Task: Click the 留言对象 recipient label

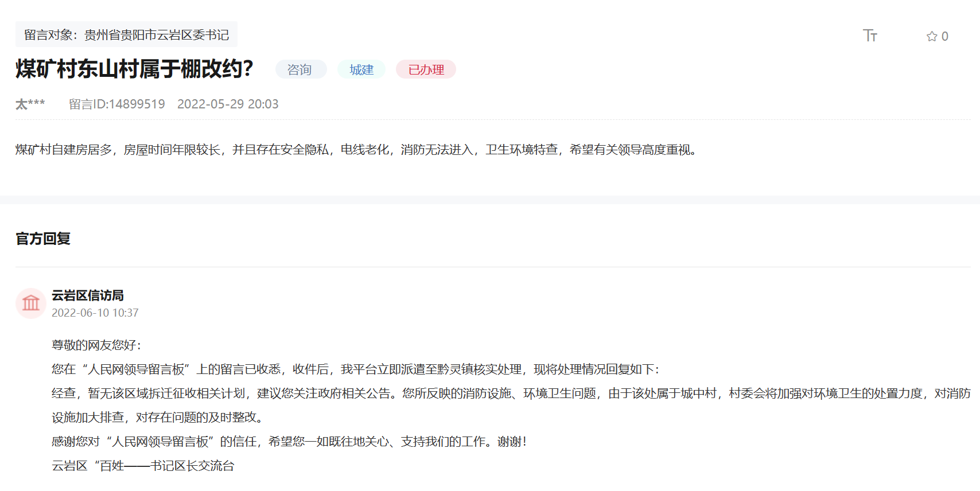Action: (126, 35)
